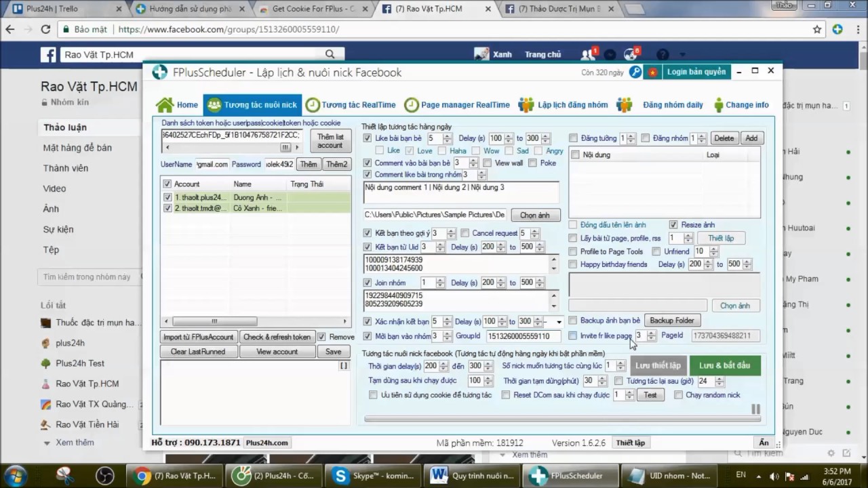Image resolution: width=868 pixels, height=488 pixels.
Task: Click stepper for Invite fr like page
Action: pos(651,335)
